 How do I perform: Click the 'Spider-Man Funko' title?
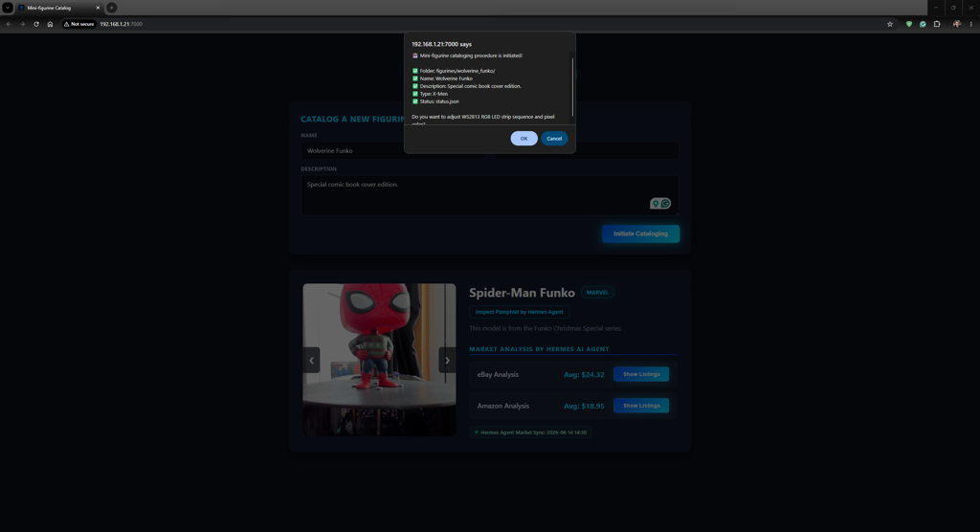coord(522,293)
